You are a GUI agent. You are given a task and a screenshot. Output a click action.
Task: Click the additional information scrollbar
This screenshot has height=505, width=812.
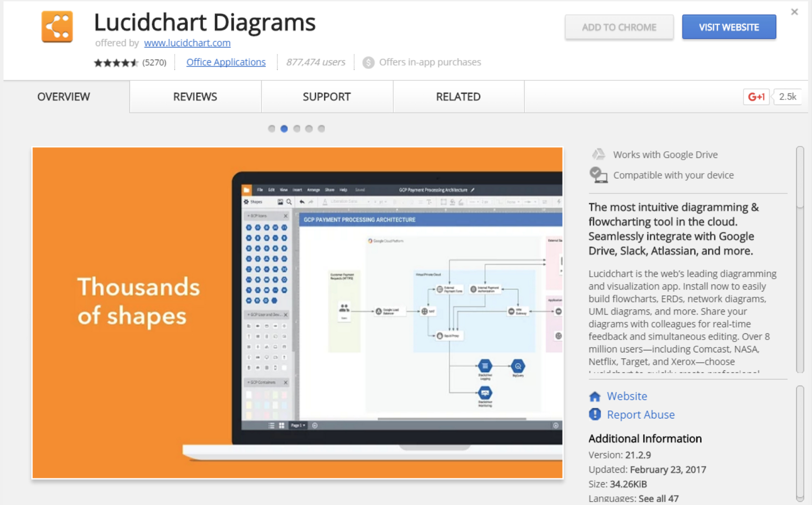pyautogui.click(x=800, y=443)
